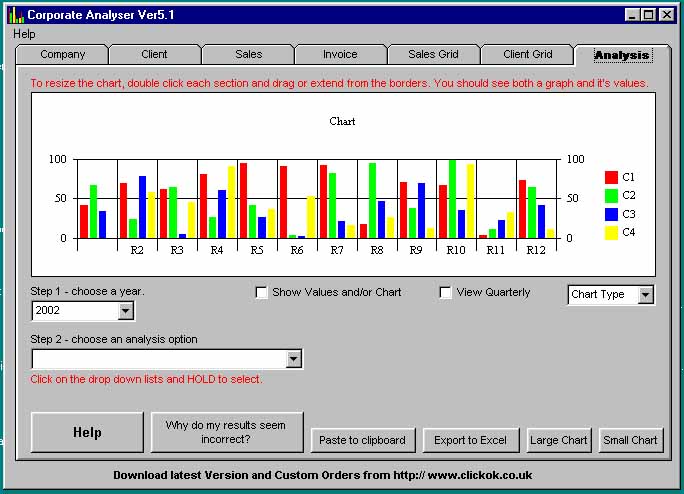Click the R2 axis label

137,250
